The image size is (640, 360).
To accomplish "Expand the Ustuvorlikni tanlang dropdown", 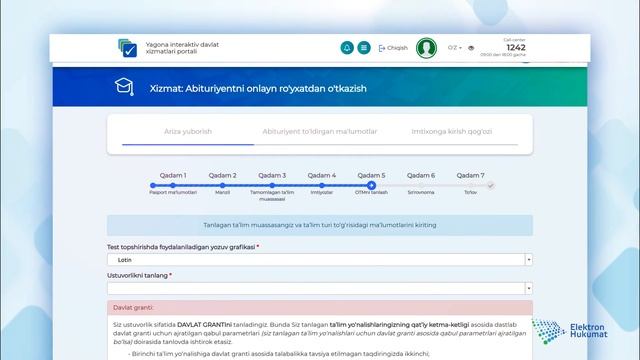I will coord(320,288).
